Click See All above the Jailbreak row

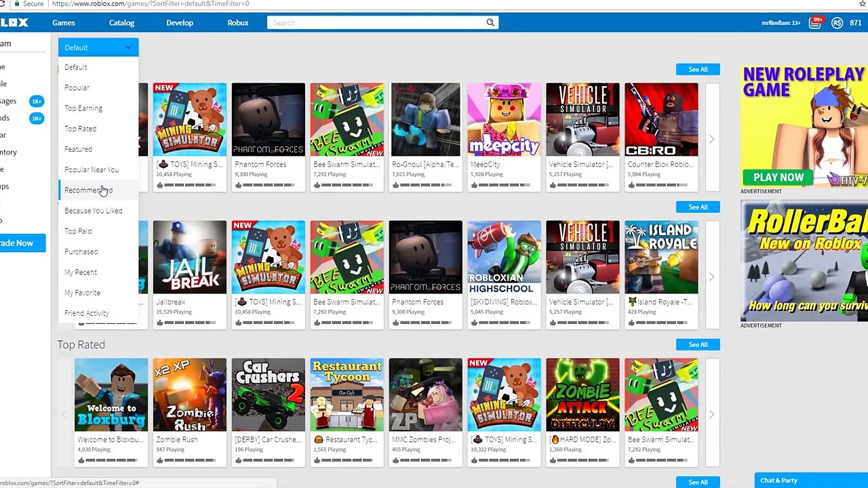[x=698, y=207]
